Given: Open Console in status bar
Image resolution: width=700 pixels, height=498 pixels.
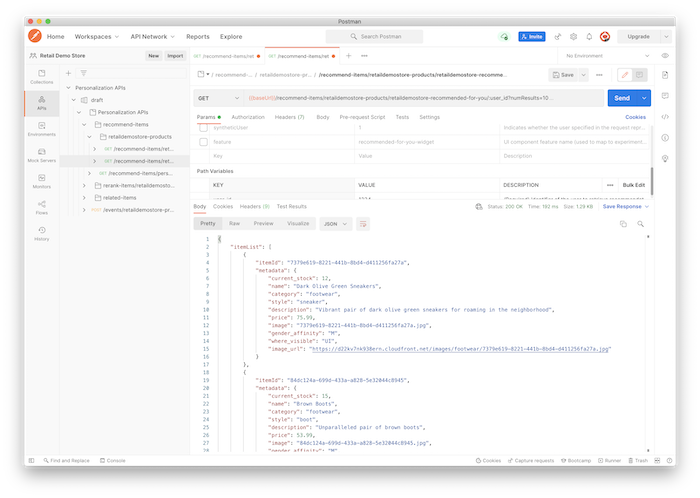Looking at the screenshot, I should pyautogui.click(x=113, y=461).
